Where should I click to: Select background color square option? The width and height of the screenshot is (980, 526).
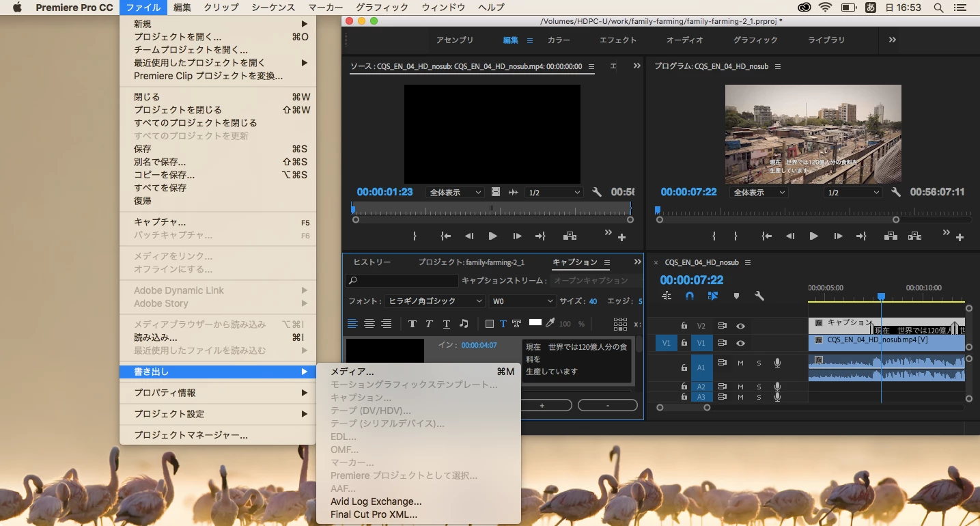pyautogui.click(x=490, y=324)
